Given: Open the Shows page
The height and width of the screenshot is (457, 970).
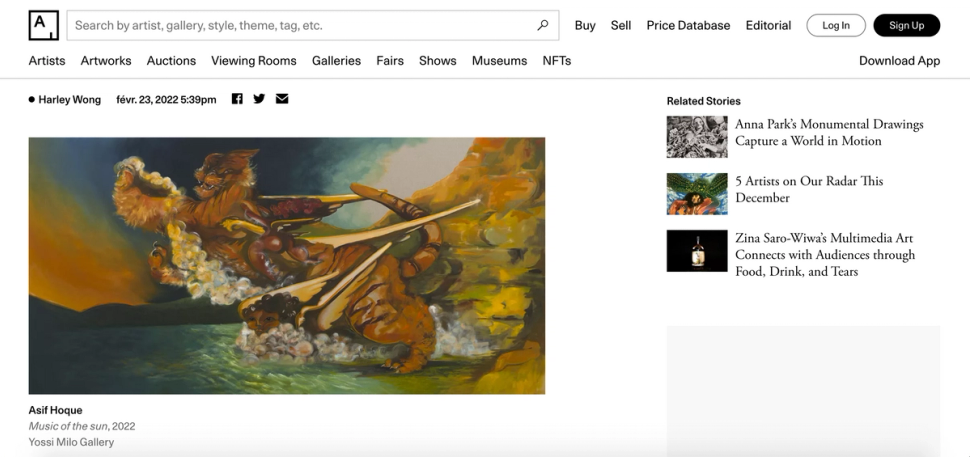Looking at the screenshot, I should [437, 61].
